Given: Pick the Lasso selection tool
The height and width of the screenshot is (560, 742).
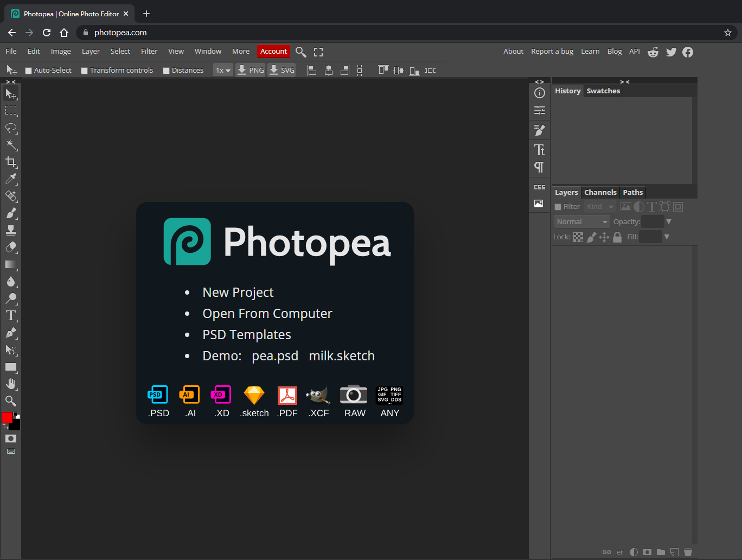Looking at the screenshot, I should click(x=11, y=128).
